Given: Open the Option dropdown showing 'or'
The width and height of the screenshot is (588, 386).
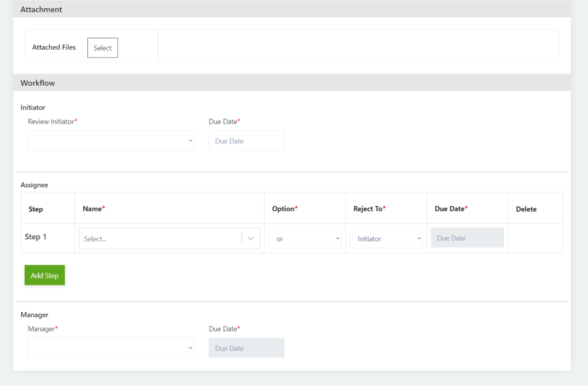Looking at the screenshot, I should pos(305,238).
